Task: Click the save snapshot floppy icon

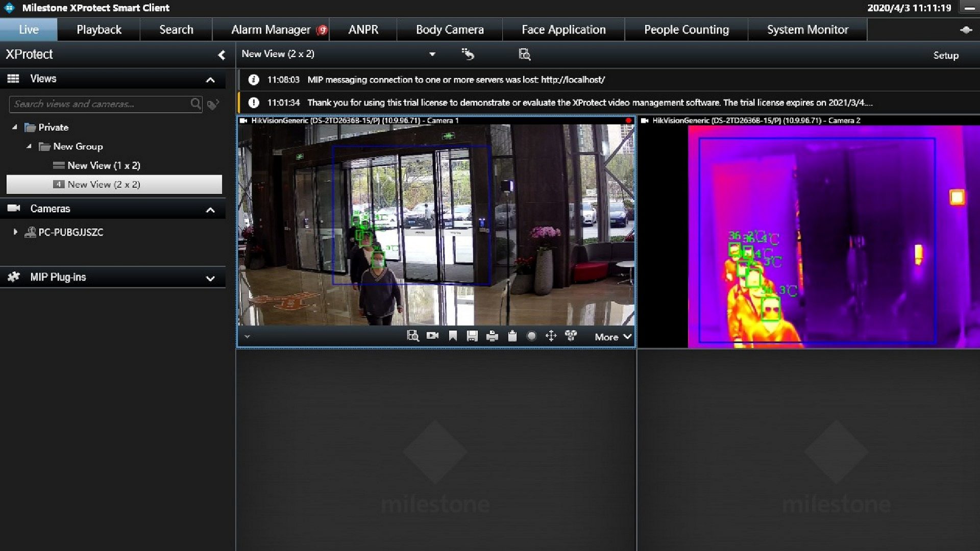Action: pos(472,336)
